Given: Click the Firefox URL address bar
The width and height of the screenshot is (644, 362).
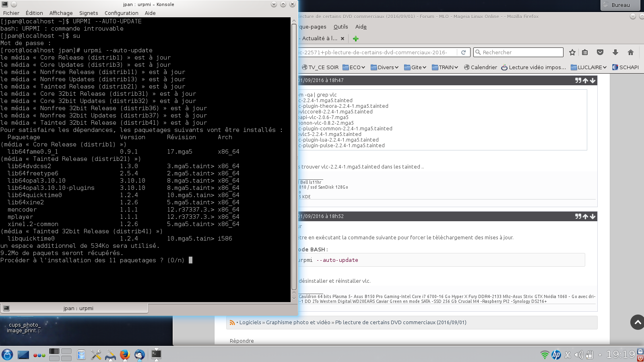Looking at the screenshot, I should click(x=378, y=52).
